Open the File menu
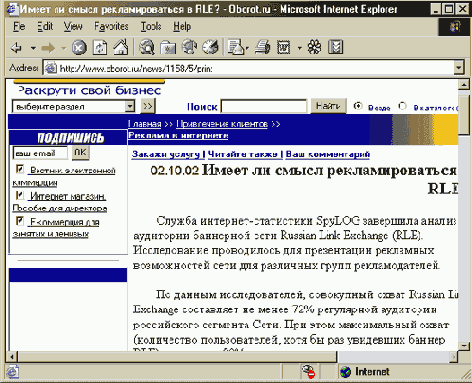Screen dimensions: 472x383 [19, 26]
